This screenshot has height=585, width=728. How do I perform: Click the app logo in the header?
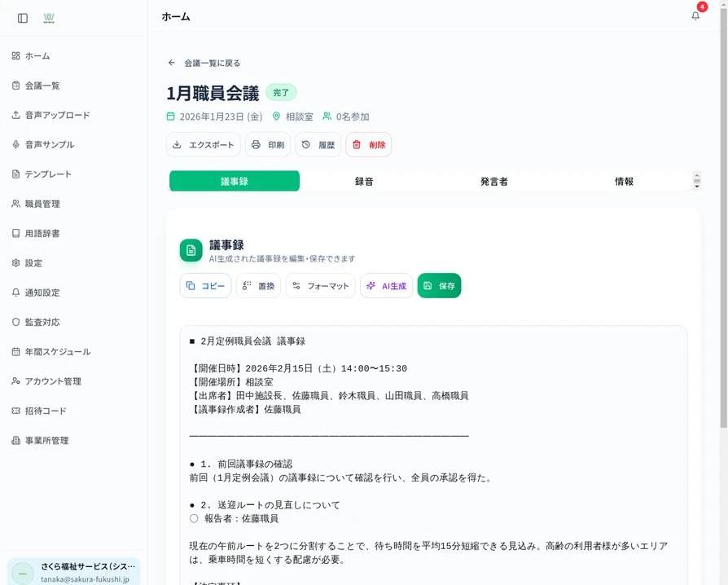coord(49,18)
